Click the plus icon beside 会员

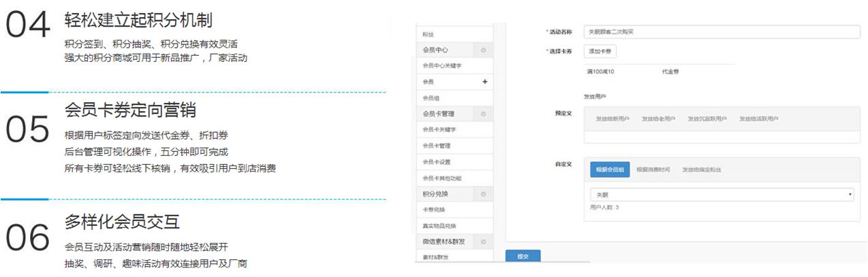484,82
